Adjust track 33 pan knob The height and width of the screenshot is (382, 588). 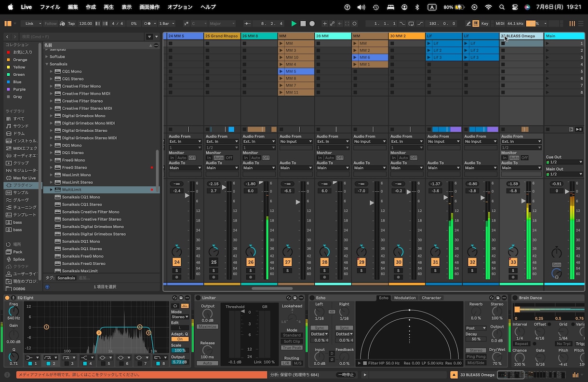(513, 251)
